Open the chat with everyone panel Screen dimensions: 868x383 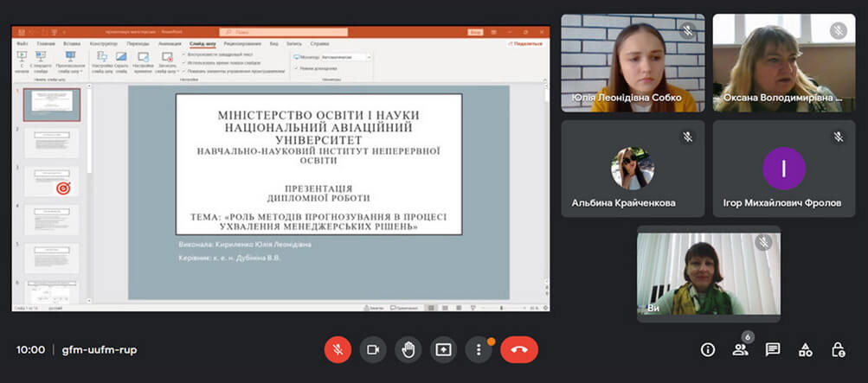pos(773,349)
